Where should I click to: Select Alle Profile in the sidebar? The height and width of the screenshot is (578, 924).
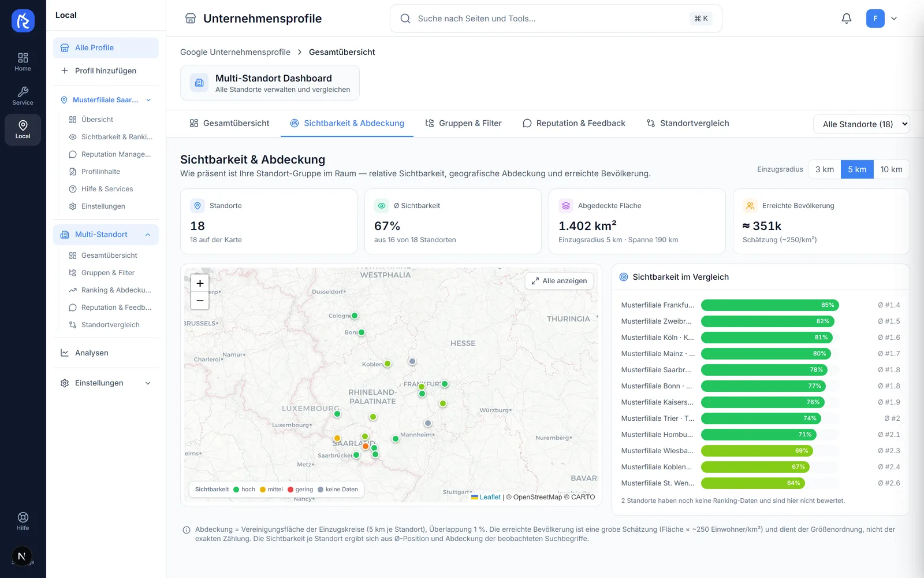(x=106, y=48)
